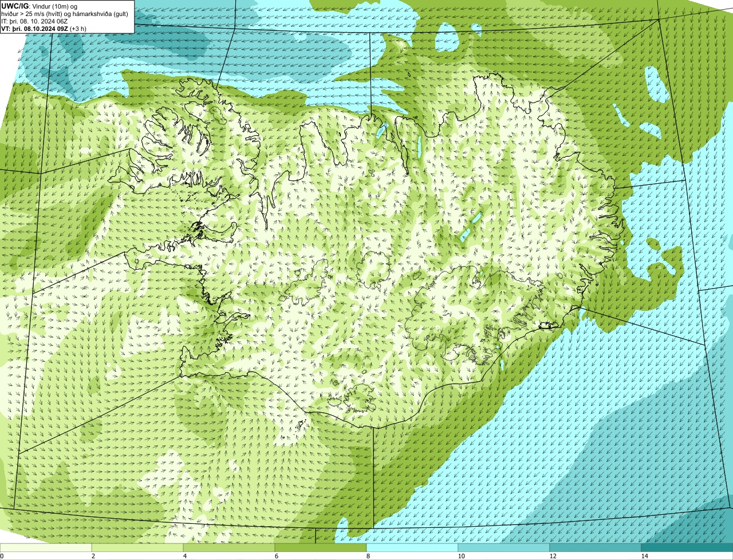Click the '10' label on the color scale
This screenshot has width=733, height=560.
[x=461, y=556]
